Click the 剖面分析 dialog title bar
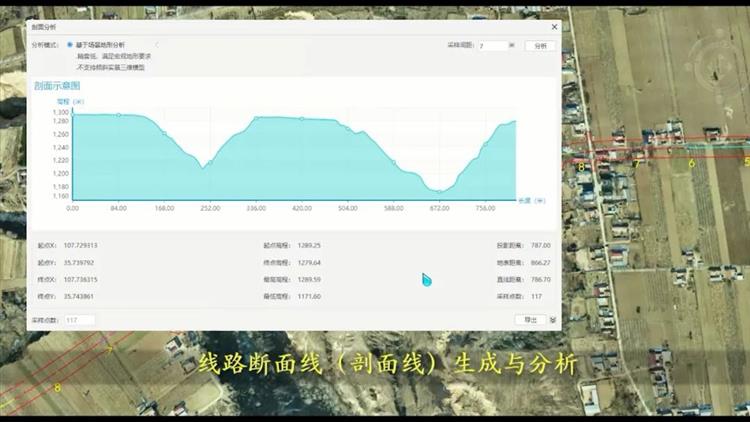Image resolution: width=750 pixels, height=422 pixels. coord(290,27)
